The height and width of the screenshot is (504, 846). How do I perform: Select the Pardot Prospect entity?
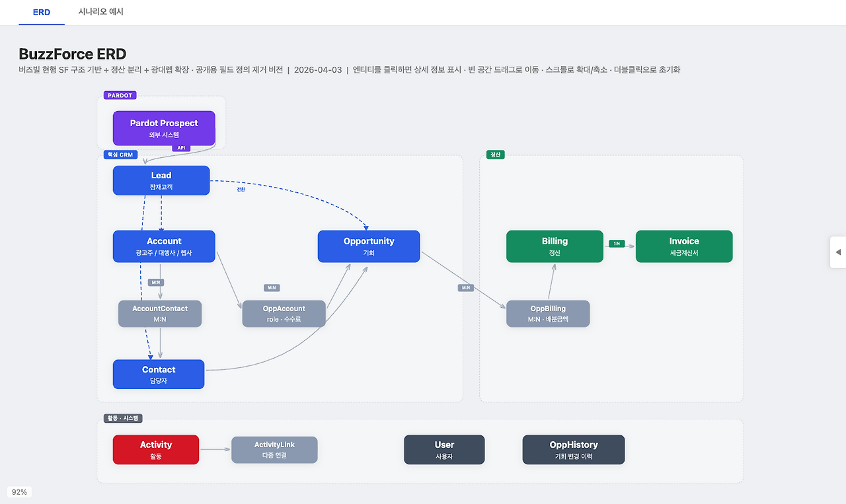pos(164,128)
